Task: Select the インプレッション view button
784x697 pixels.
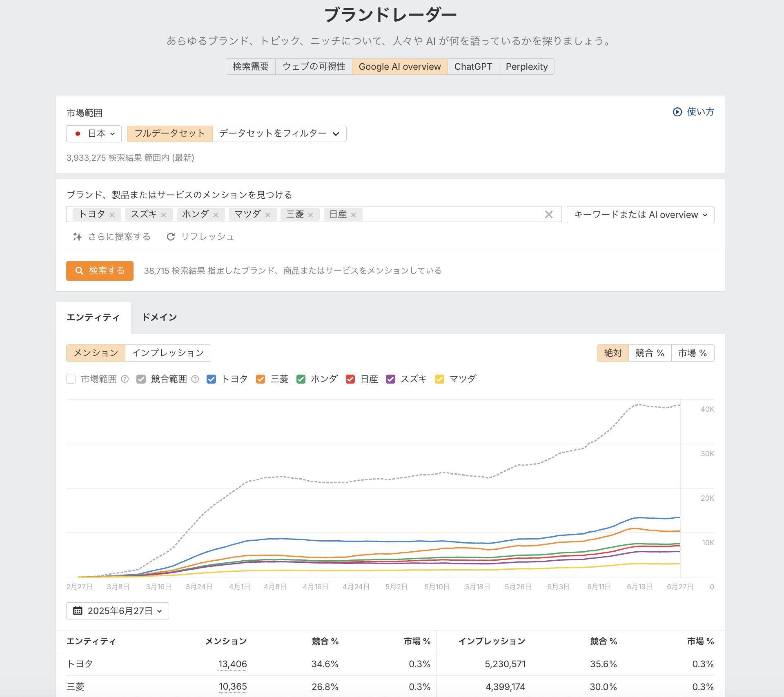Action: tap(168, 353)
